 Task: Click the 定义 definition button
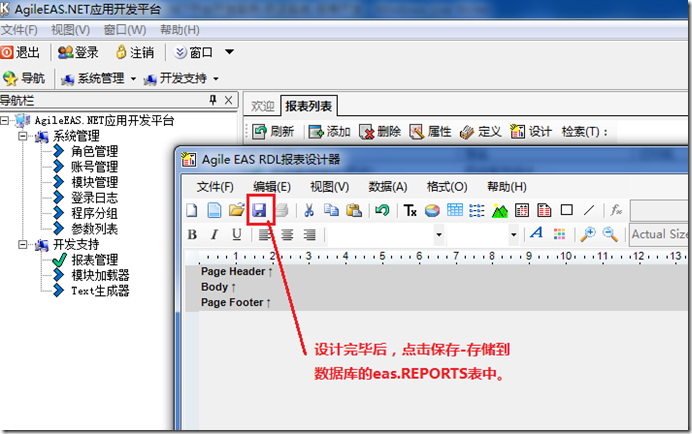tap(481, 132)
